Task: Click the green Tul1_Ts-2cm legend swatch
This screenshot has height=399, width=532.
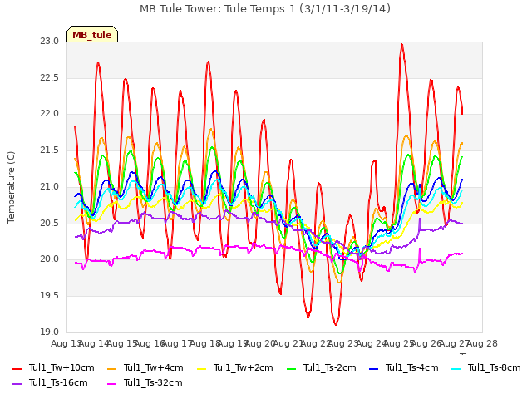Action: pos(292,368)
